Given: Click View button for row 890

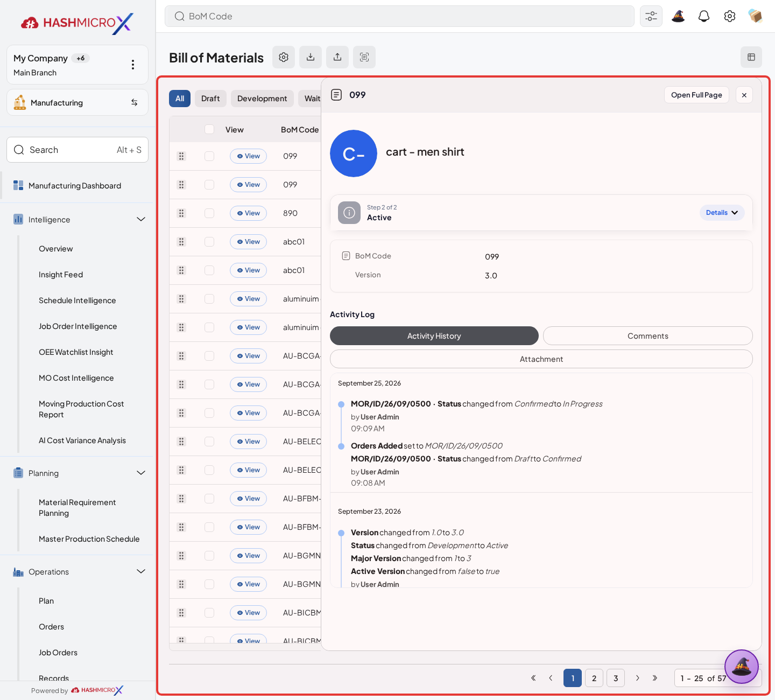Looking at the screenshot, I should [248, 213].
